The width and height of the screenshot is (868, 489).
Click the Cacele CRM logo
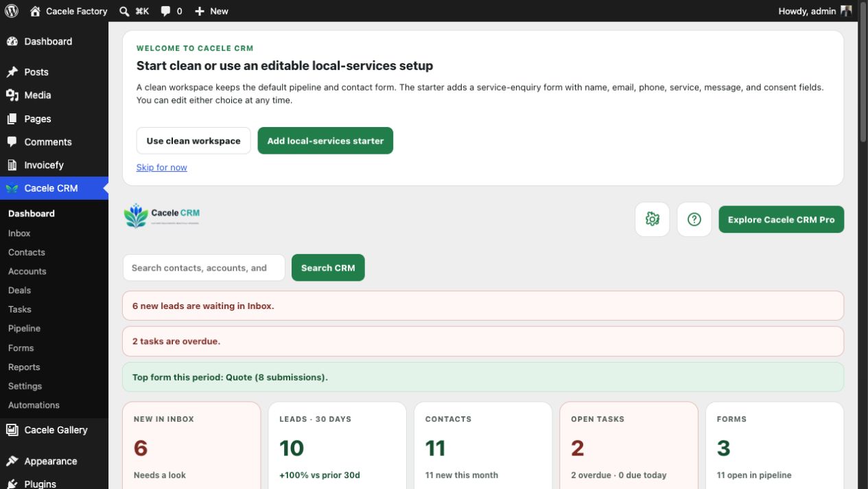(x=162, y=216)
